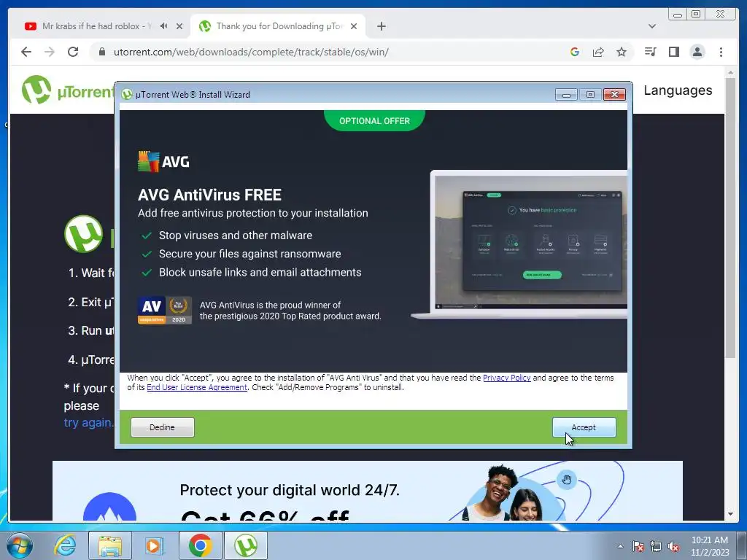This screenshot has height=560, width=747.
Task: Click the µTorrent icon in wizard title bar
Action: coord(126,94)
